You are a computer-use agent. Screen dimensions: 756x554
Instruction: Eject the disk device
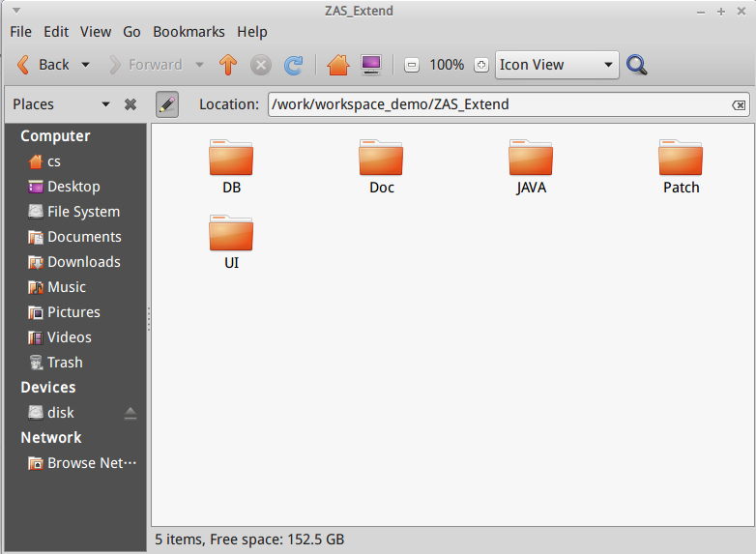click(x=131, y=413)
